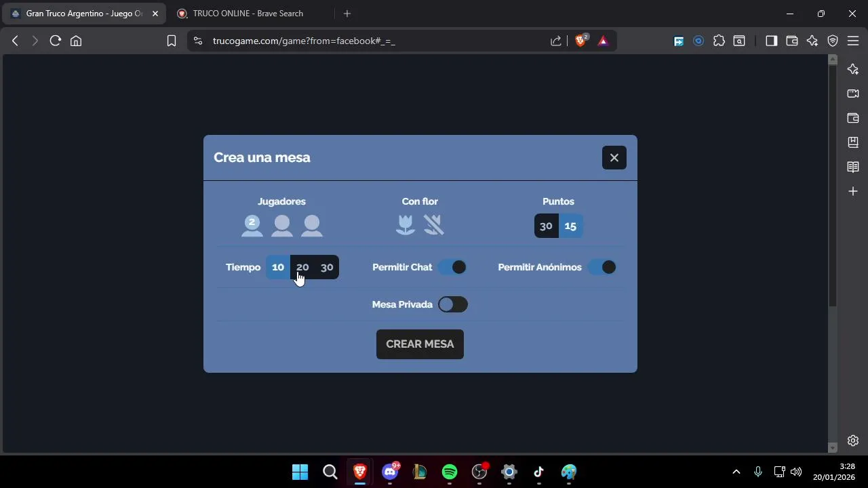Screen dimensions: 868x488
Task: Open Brave Talk camera icon in sidebar
Action: pyautogui.click(x=853, y=94)
